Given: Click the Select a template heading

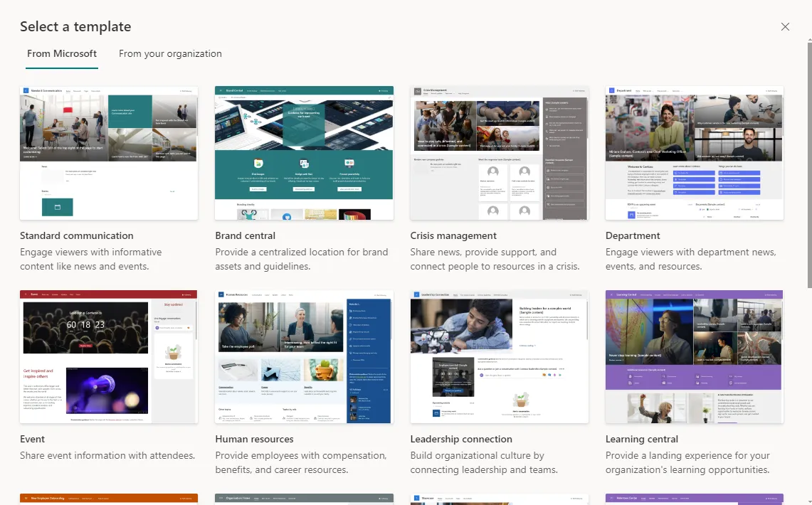Looking at the screenshot, I should [x=75, y=27].
